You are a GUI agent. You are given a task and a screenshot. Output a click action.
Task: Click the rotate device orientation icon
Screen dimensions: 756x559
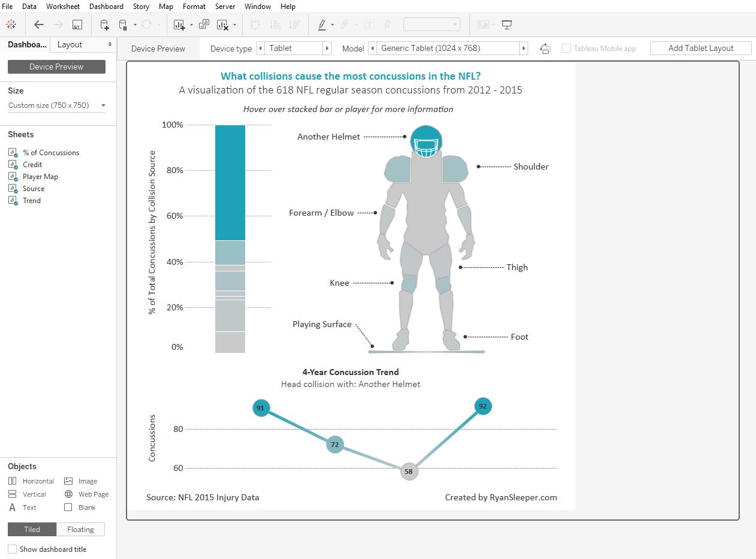(545, 49)
